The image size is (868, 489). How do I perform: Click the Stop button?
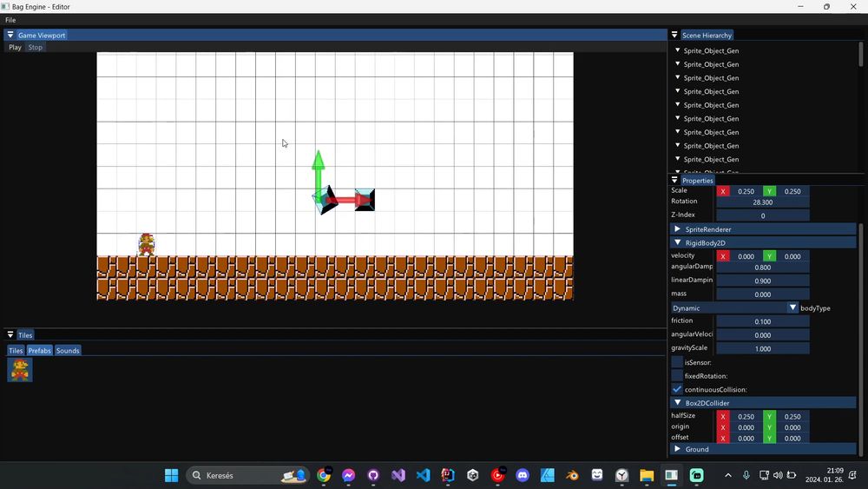[x=36, y=47]
